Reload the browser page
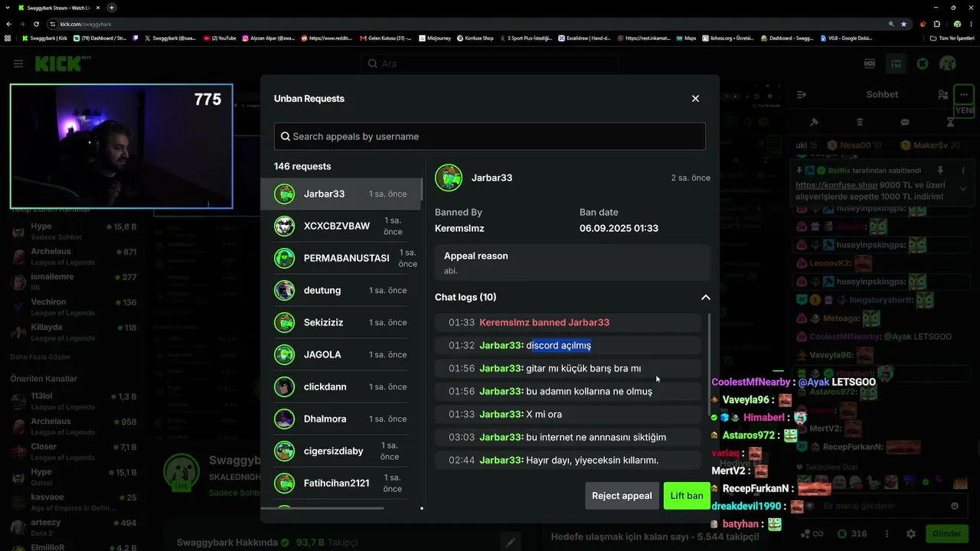This screenshot has width=980, height=551. (x=36, y=24)
